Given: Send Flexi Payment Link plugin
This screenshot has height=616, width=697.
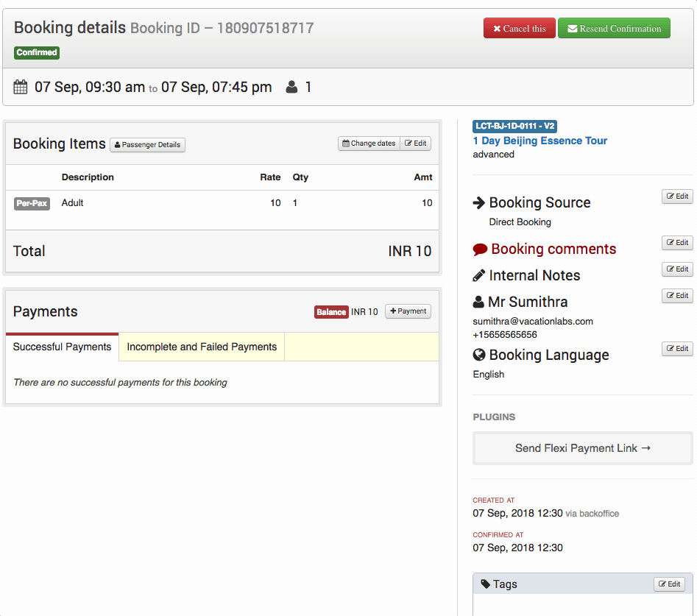Looking at the screenshot, I should 582,448.
